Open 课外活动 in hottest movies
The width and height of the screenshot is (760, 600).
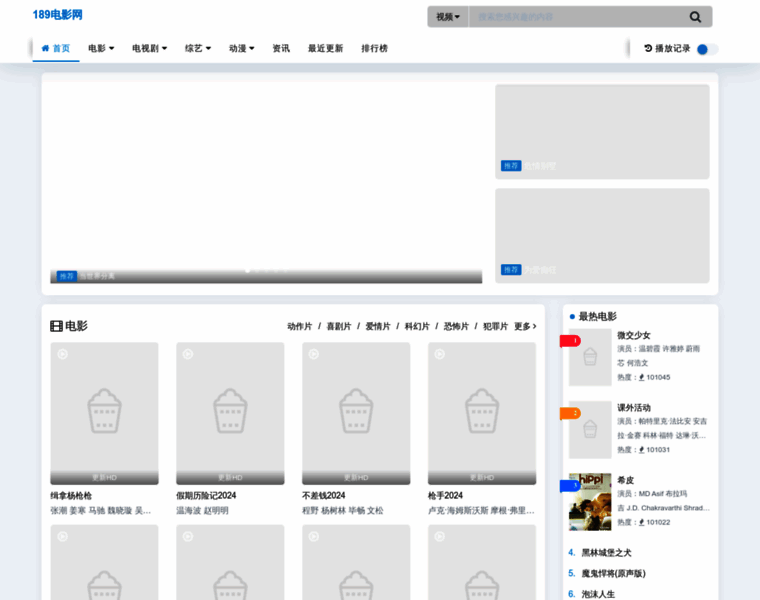click(x=633, y=408)
